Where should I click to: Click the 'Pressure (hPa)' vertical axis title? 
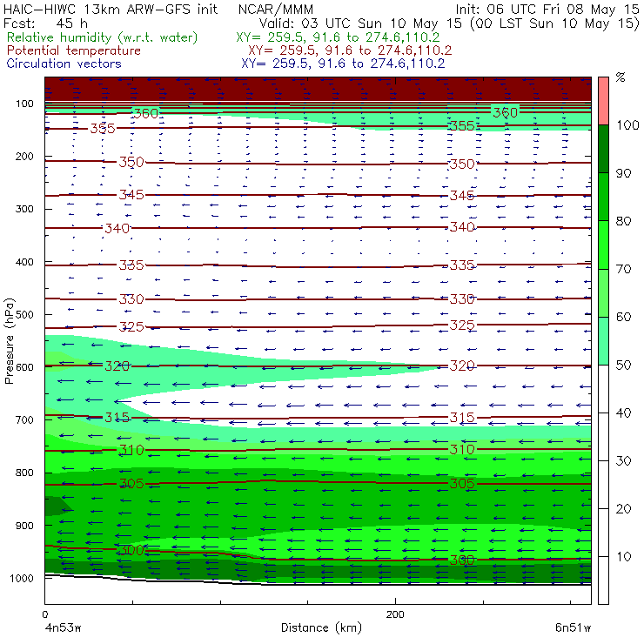point(9,341)
